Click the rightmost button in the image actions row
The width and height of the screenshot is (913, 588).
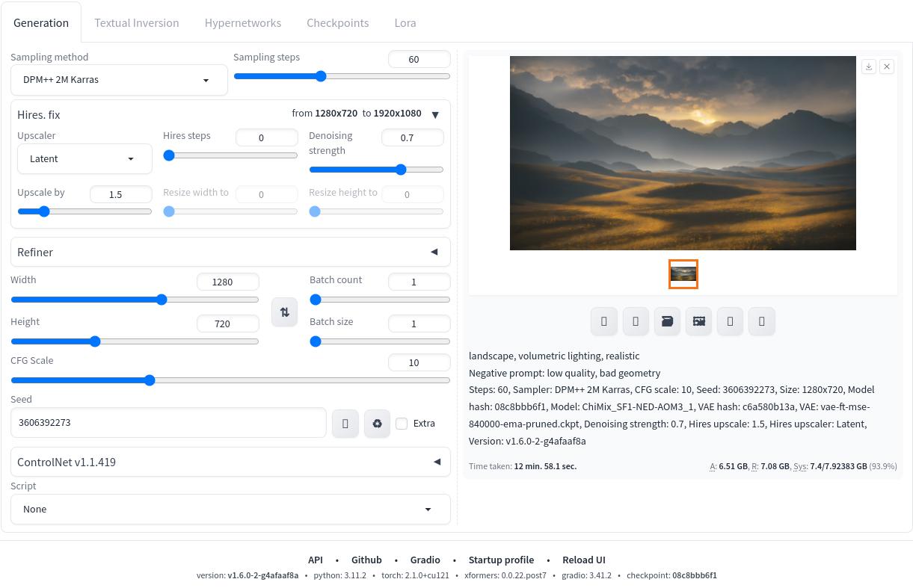tap(761, 321)
